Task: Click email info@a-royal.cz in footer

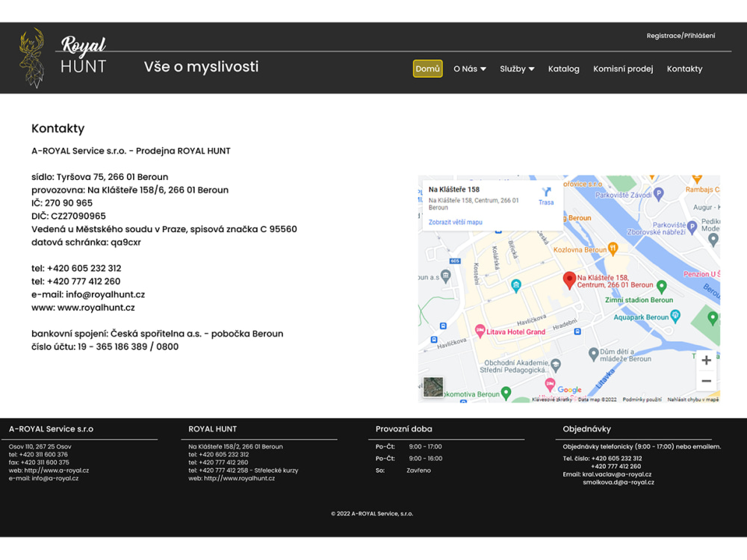Action: point(55,478)
